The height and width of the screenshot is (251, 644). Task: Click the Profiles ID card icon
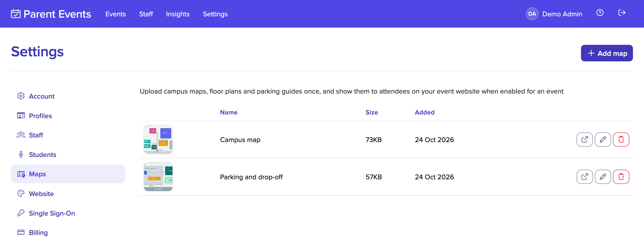(x=21, y=115)
